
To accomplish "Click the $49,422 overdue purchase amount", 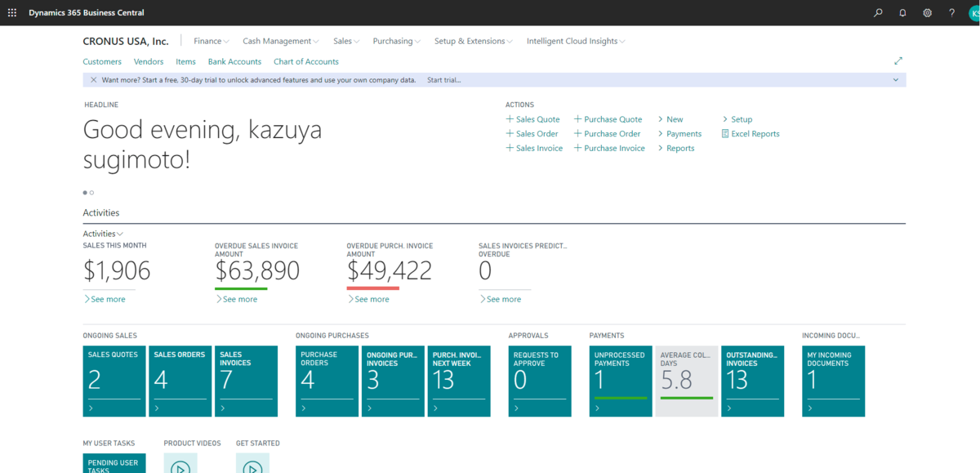I will tap(390, 270).
